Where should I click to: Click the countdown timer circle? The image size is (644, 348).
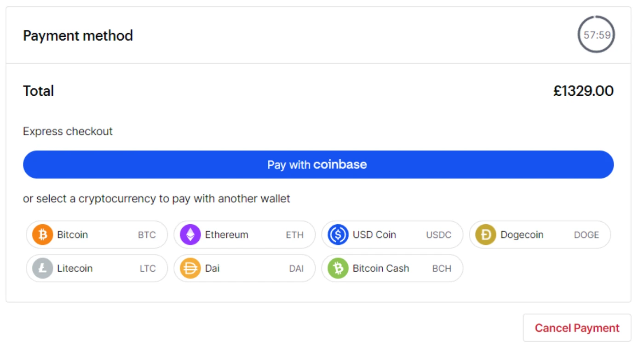click(x=597, y=35)
